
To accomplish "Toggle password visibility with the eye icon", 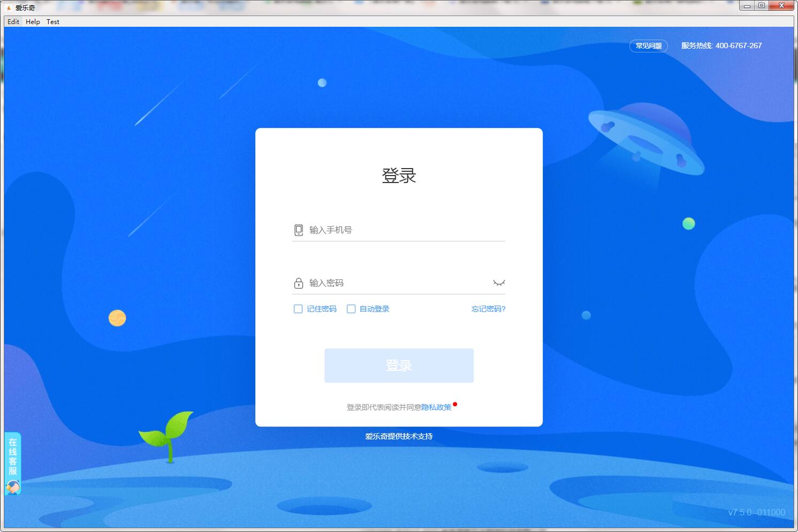I will point(498,283).
